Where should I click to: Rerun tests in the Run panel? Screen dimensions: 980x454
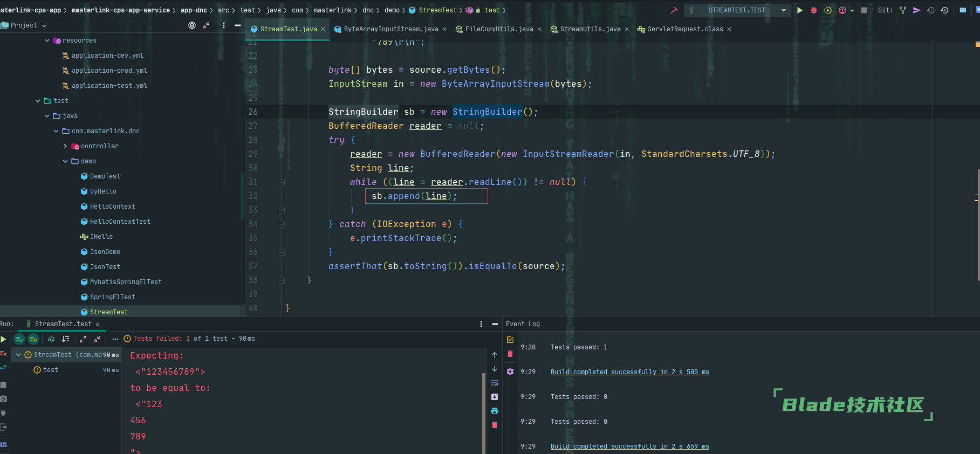(3, 339)
